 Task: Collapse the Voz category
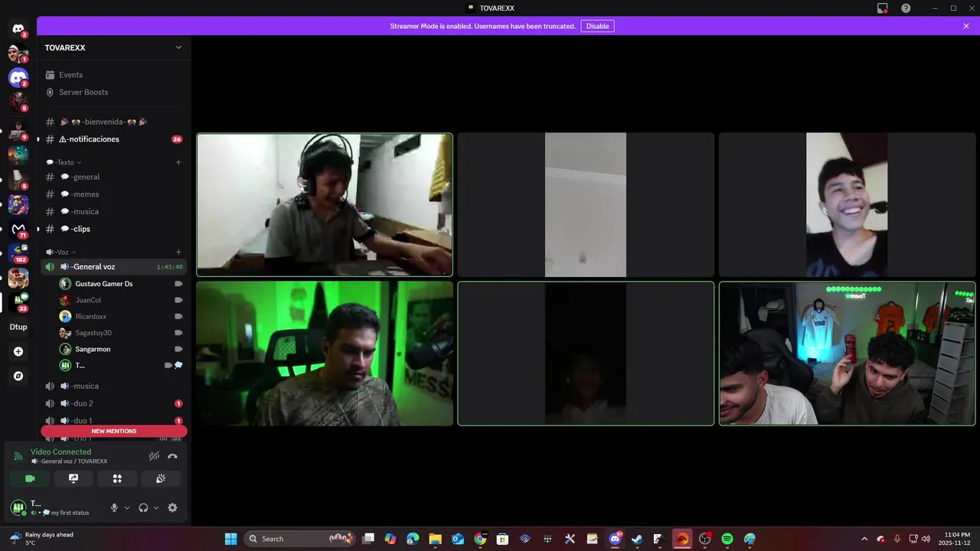point(61,252)
